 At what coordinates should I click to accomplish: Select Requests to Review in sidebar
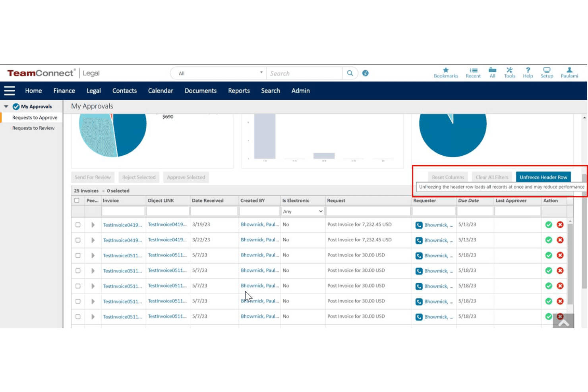(x=33, y=128)
